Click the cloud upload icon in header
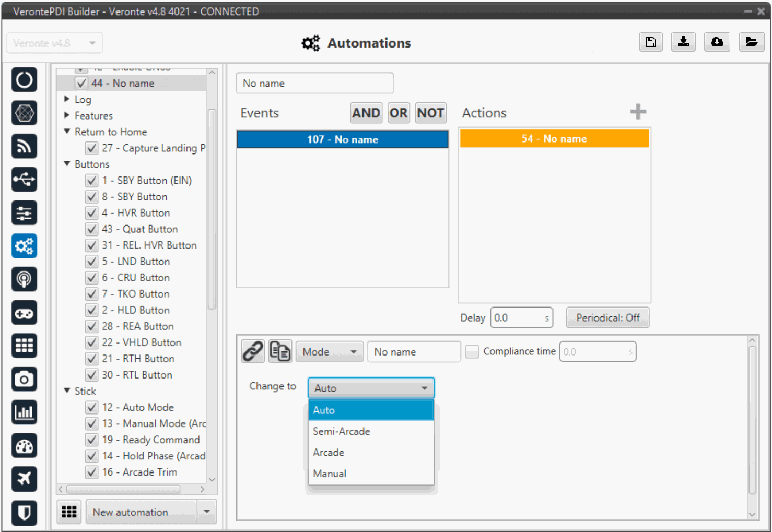772x532 pixels. click(x=717, y=42)
